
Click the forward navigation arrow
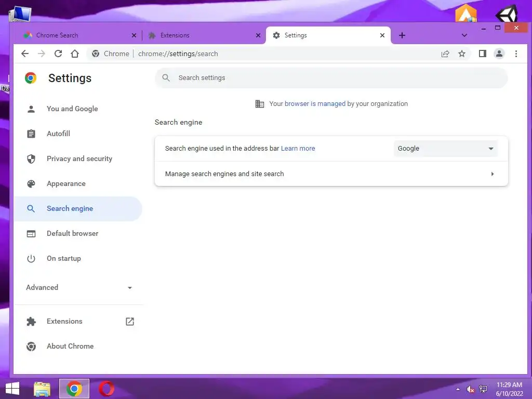pyautogui.click(x=42, y=54)
